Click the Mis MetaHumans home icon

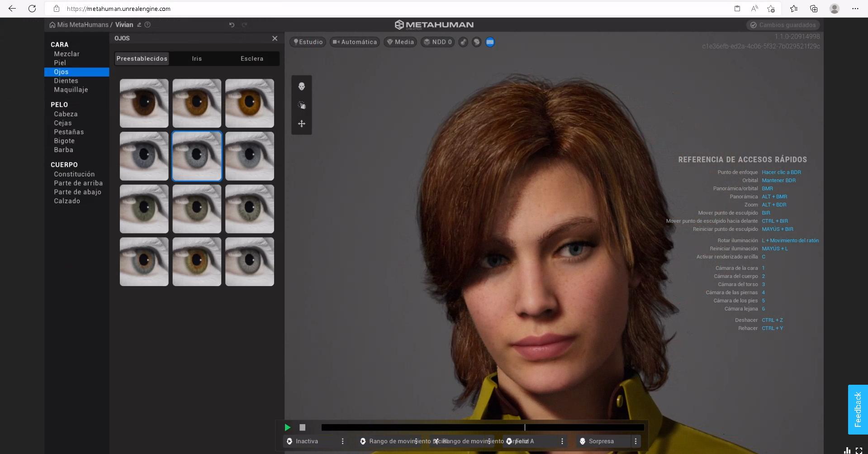52,25
